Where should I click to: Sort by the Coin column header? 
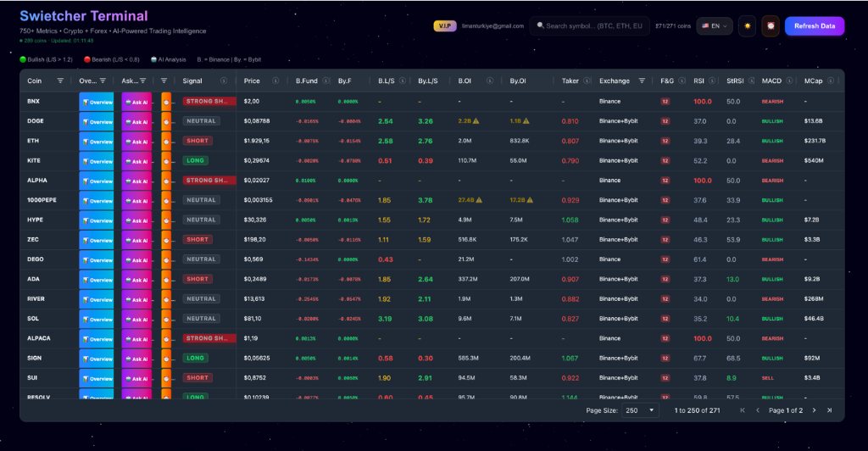34,81
